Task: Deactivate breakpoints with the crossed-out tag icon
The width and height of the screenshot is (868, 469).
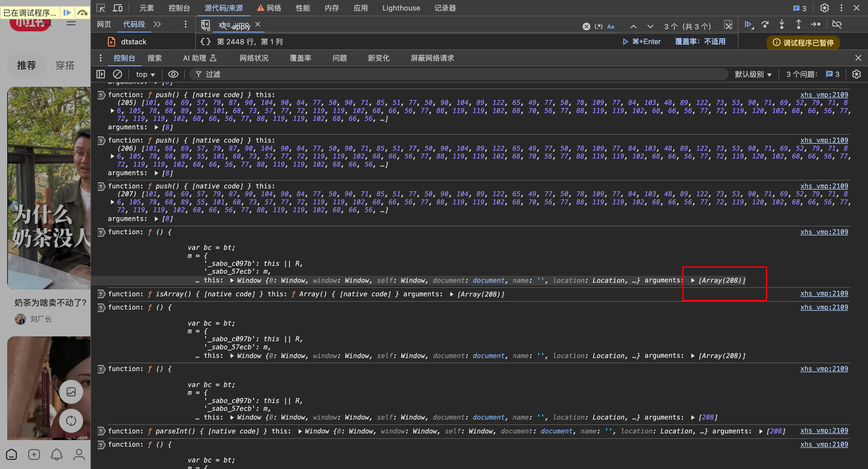Action: (x=837, y=24)
